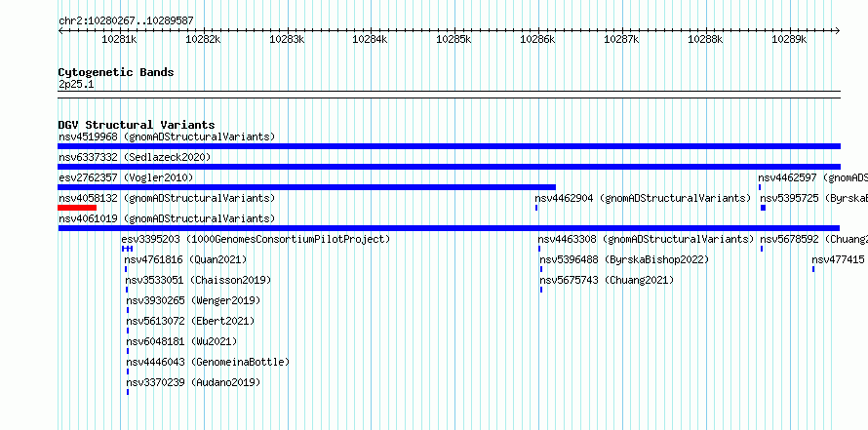868x430 pixels.
Task: Select the blue bar under nsv4519968
Action: pos(449,146)
